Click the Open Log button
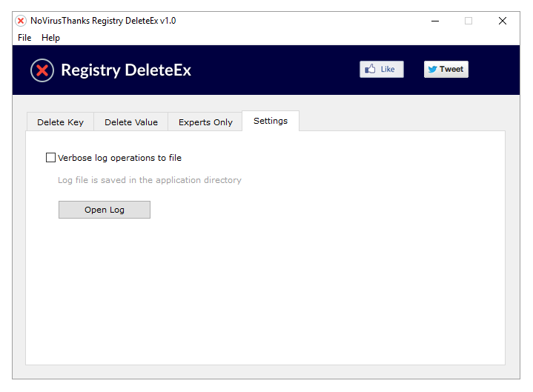 (x=105, y=210)
